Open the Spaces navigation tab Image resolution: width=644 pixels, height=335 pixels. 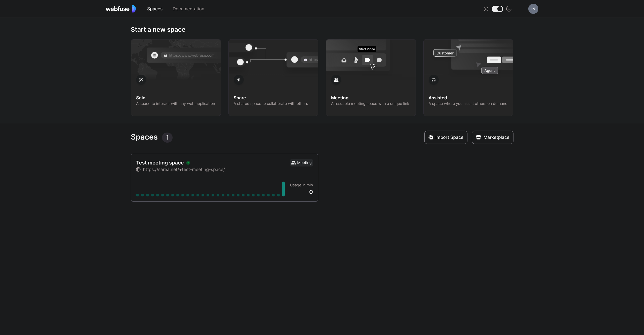[x=155, y=9]
